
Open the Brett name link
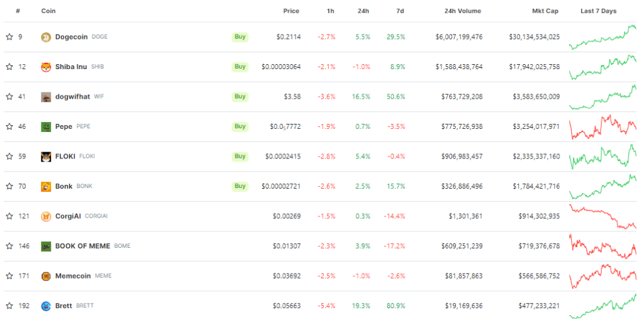point(64,306)
